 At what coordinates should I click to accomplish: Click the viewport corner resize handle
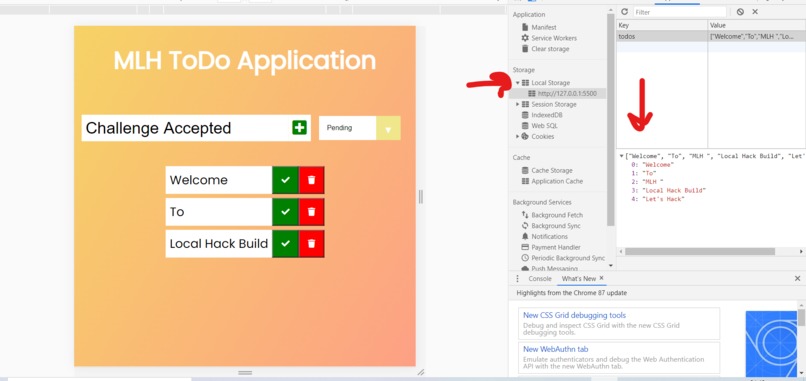(420, 372)
